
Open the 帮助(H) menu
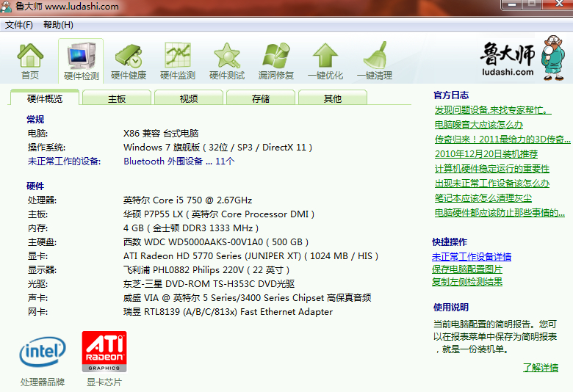tap(58, 25)
